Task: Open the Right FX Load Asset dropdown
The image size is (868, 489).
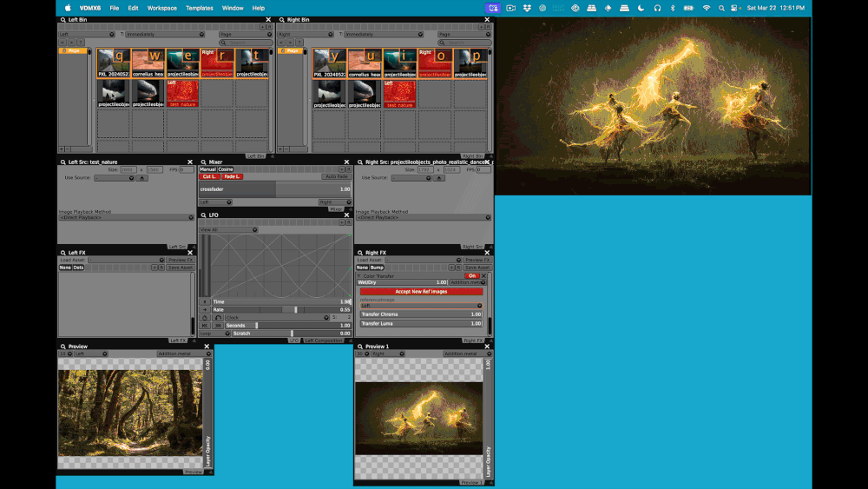Action: (424, 260)
